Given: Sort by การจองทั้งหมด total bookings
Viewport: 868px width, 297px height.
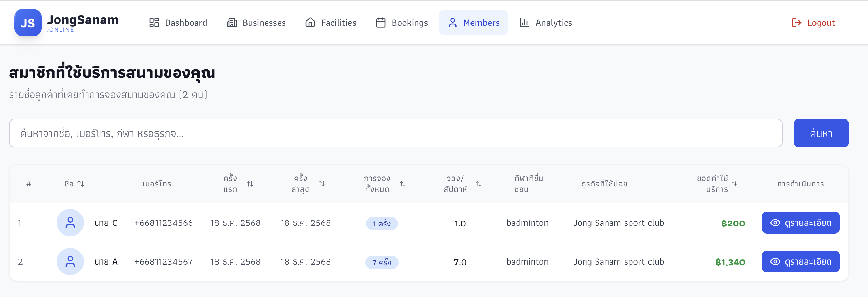Looking at the screenshot, I should coord(403,184).
